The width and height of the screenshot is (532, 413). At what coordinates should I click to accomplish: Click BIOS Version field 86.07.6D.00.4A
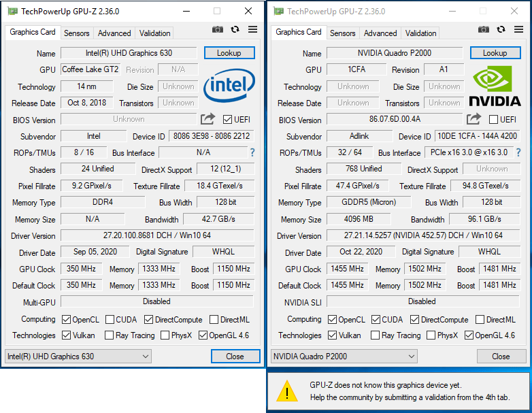[395, 119]
